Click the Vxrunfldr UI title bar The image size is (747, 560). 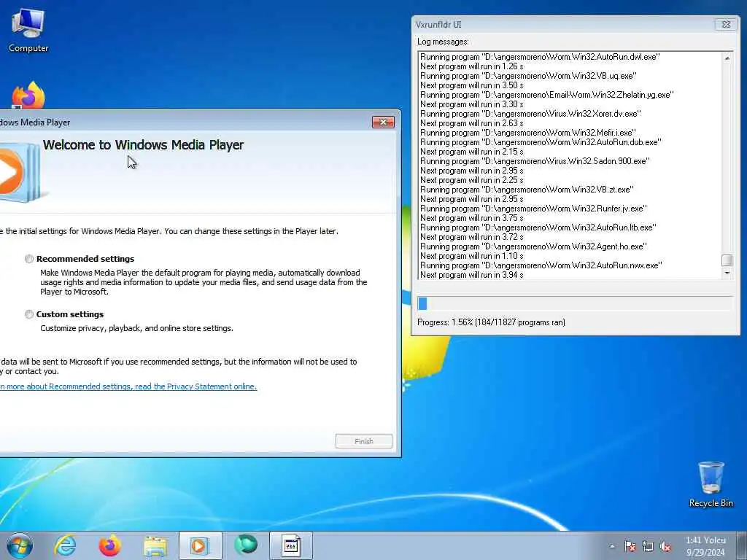(x=562, y=24)
